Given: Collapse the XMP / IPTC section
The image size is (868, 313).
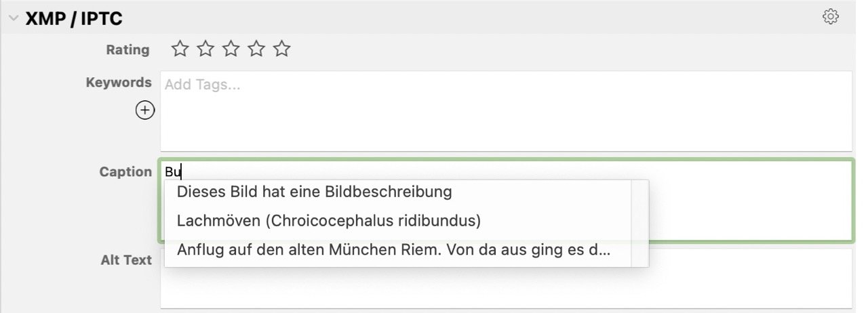Looking at the screenshot, I should (x=13, y=19).
